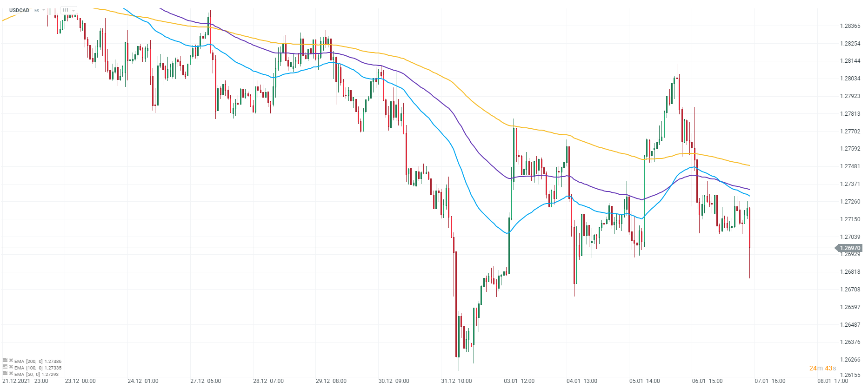Click the 06.01 15:00 time axis label
Viewport: 868px width, 389px height.
tap(707, 381)
